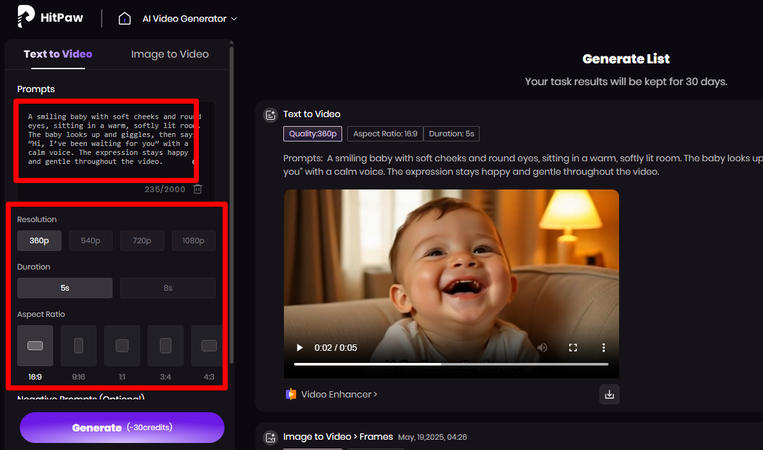Viewport: 763px width, 450px height.
Task: Switch to the Text to Video tab
Action: [58, 54]
